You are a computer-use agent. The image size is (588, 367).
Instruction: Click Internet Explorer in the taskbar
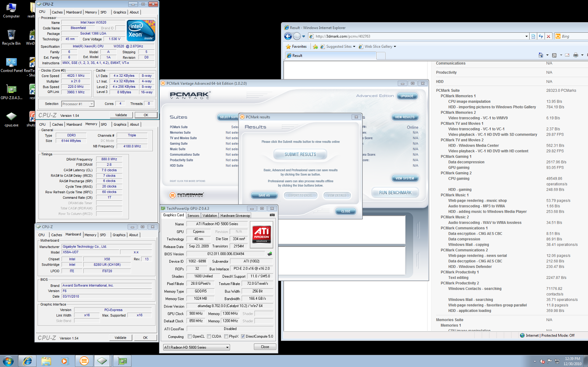(27, 361)
